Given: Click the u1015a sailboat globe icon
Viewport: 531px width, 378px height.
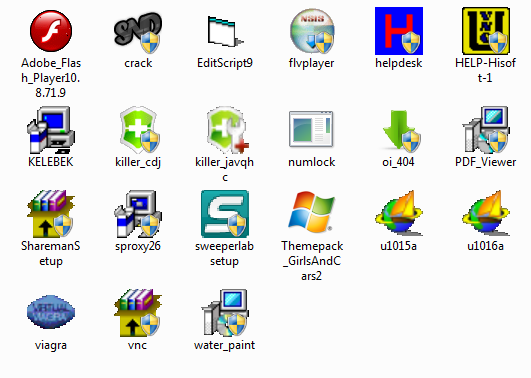Looking at the screenshot, I should click(x=399, y=213).
